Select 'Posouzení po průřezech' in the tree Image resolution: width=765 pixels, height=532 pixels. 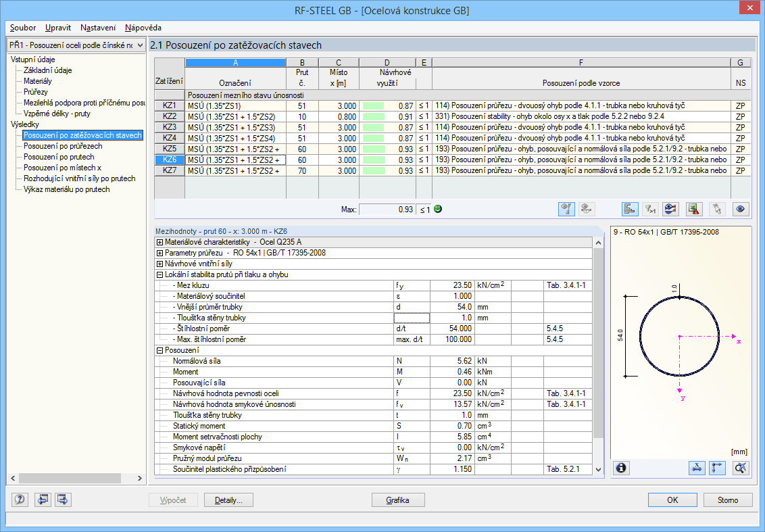[x=63, y=146]
